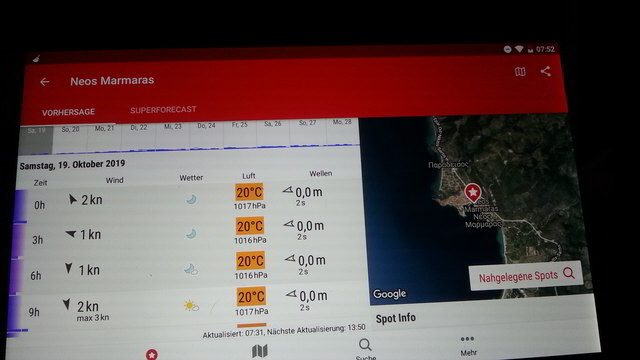Tap the share icon in the header

[x=546, y=71]
